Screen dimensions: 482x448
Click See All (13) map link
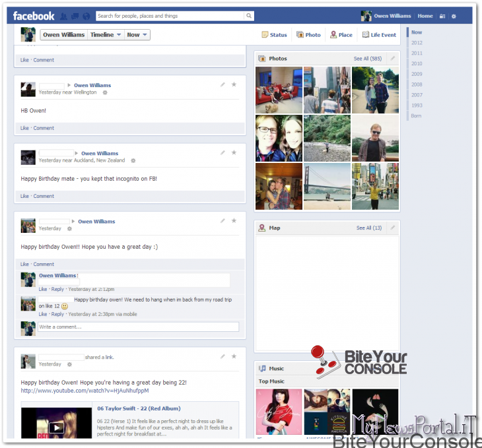(x=369, y=228)
